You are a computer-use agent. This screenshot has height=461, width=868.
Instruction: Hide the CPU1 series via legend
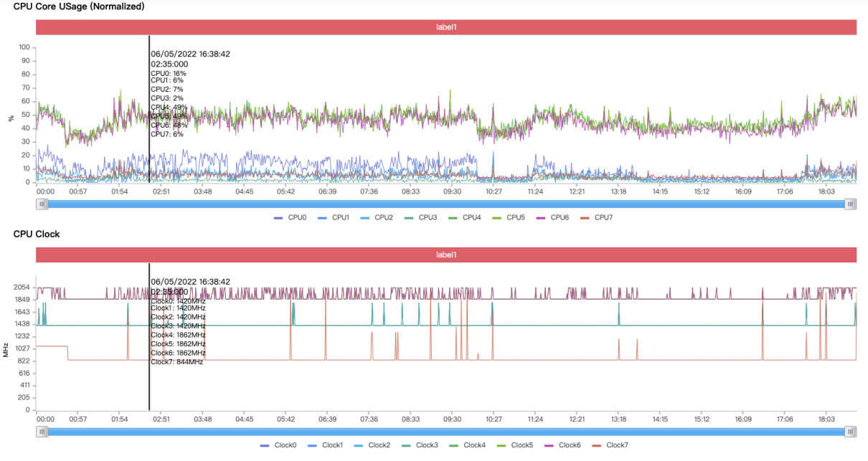pyautogui.click(x=334, y=217)
